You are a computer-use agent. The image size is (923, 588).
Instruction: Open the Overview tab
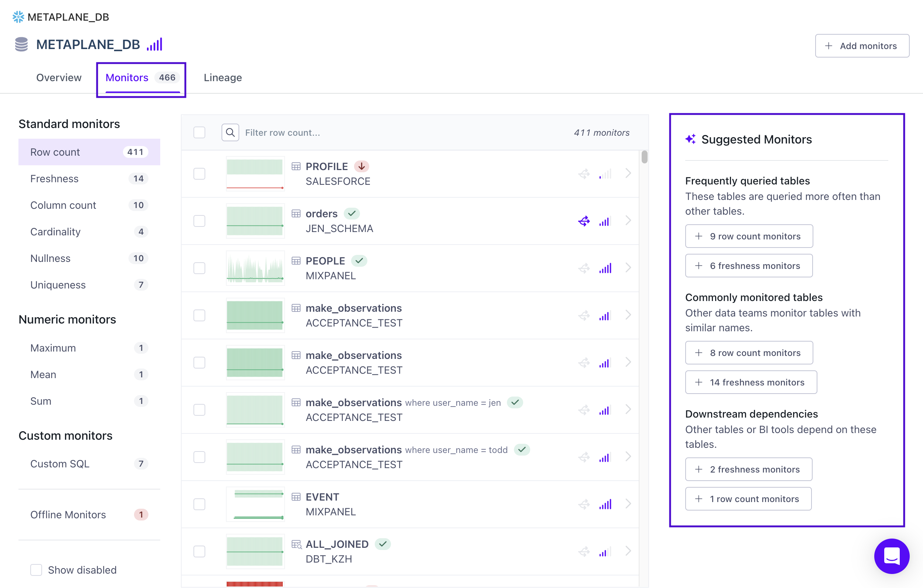(59, 77)
